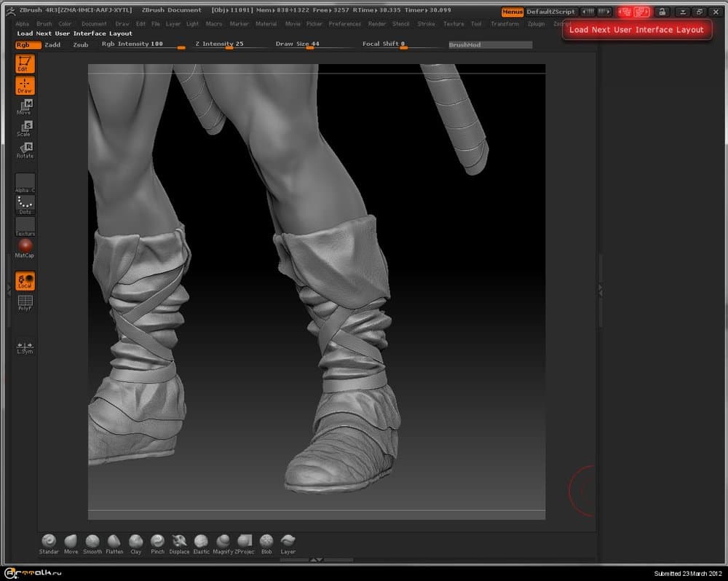728x581 pixels.
Task: Click the ZBrush logo icon in title bar
Action: pos(10,11)
